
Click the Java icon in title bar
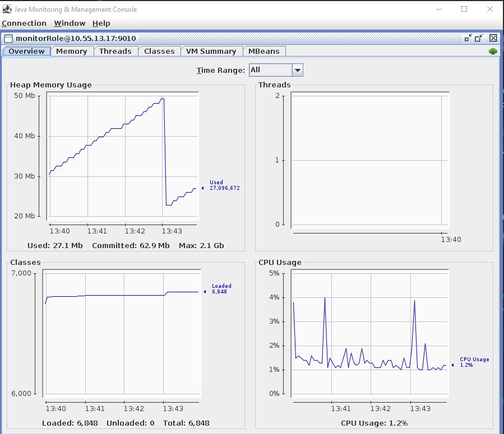(7, 9)
